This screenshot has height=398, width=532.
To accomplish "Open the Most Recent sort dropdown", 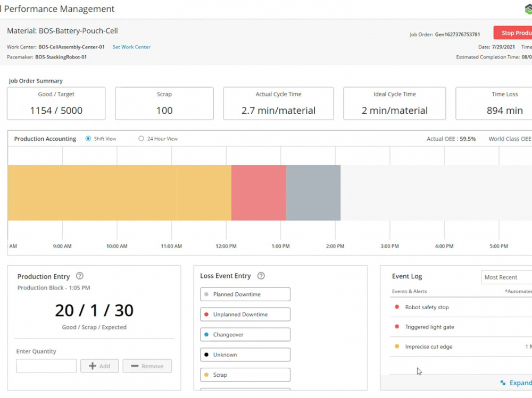I will coord(506,277).
